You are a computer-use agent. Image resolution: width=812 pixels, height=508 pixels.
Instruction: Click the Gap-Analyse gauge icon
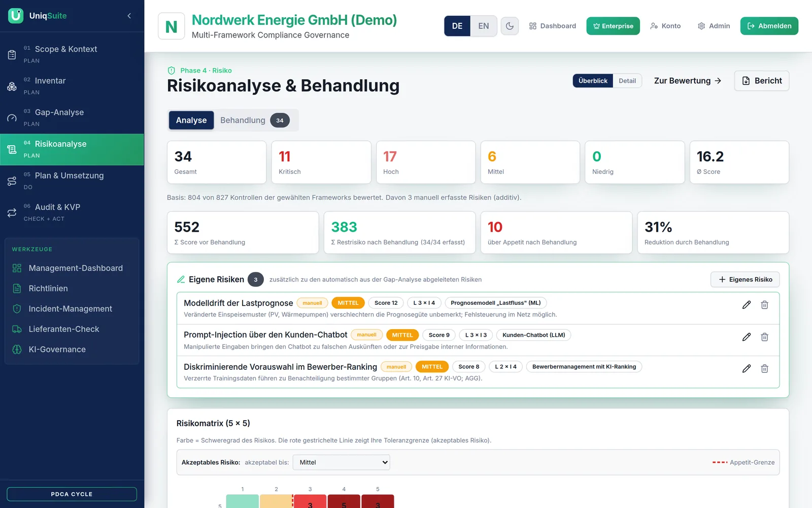12,118
